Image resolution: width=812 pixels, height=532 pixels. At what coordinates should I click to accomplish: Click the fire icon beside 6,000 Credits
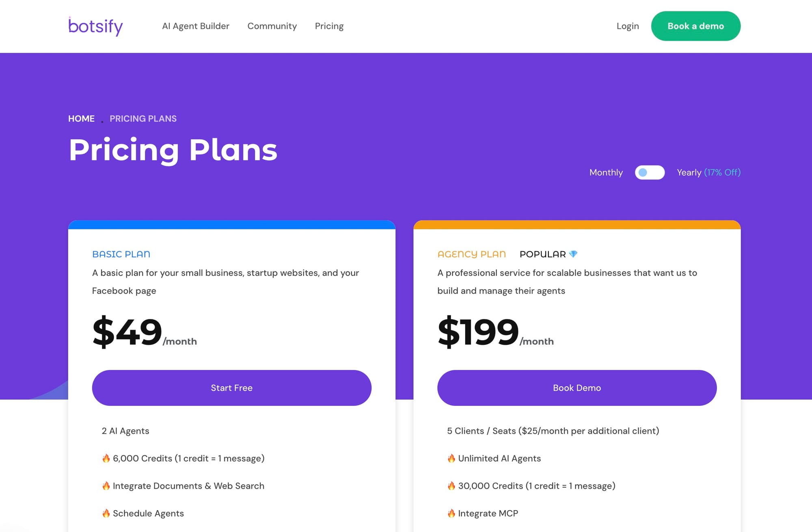click(x=106, y=458)
